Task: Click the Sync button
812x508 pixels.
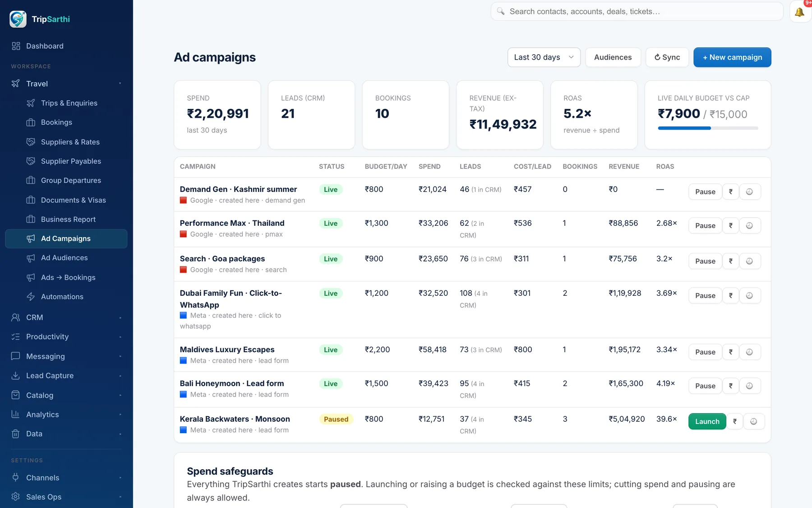Action: [667, 57]
